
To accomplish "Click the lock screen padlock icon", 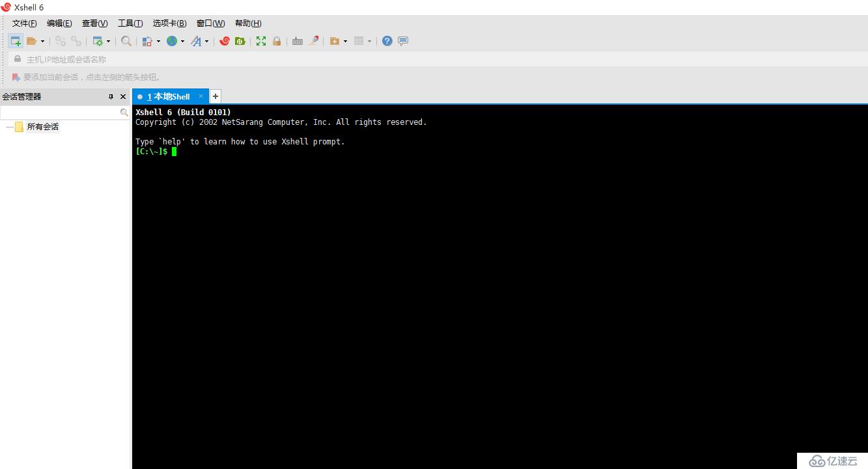I will coord(277,41).
